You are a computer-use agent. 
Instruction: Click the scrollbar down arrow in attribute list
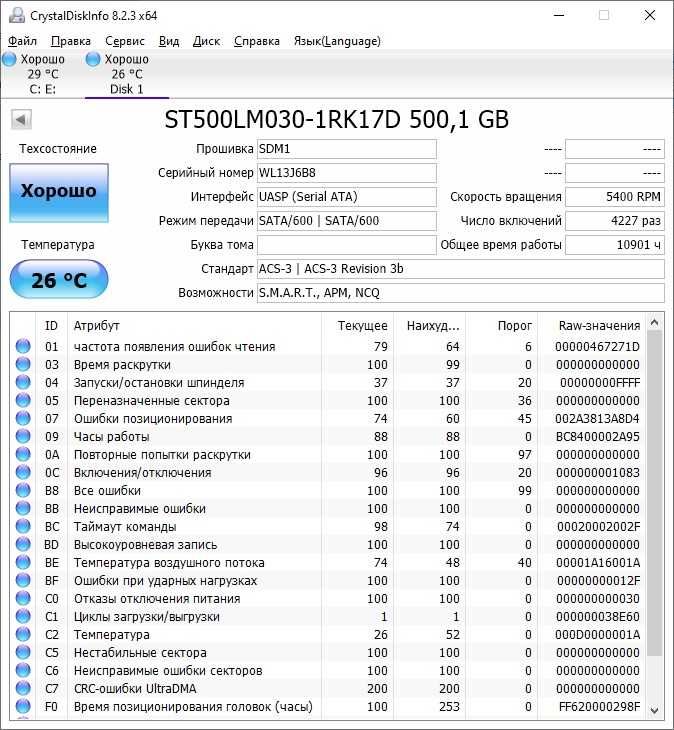(x=654, y=710)
